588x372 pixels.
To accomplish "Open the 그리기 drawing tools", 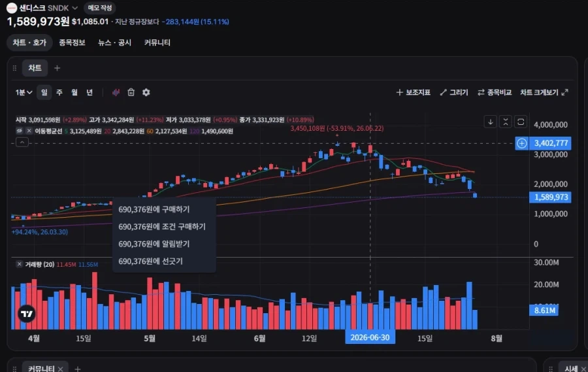I will pyautogui.click(x=454, y=92).
